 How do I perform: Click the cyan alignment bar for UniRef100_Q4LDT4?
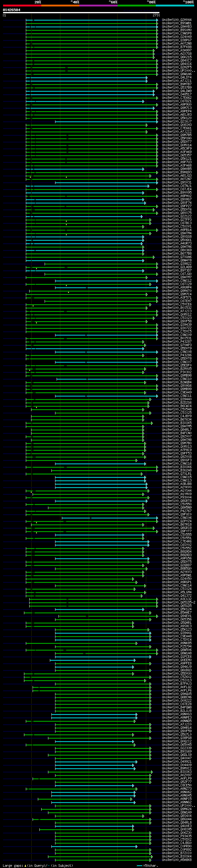[86, 78]
